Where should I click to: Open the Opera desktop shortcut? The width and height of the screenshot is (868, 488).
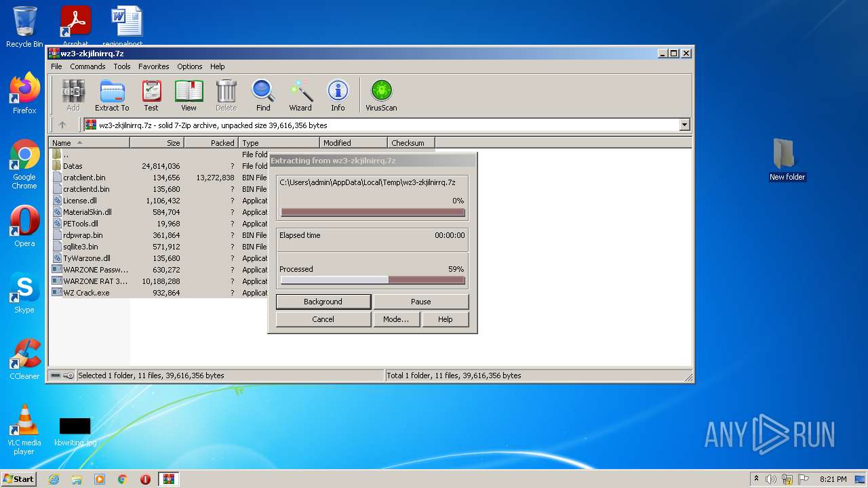[x=24, y=226]
